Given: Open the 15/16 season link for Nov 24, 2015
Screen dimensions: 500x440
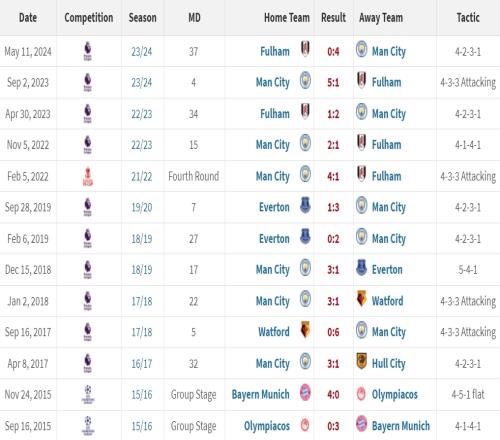Looking at the screenshot, I should click(142, 395).
